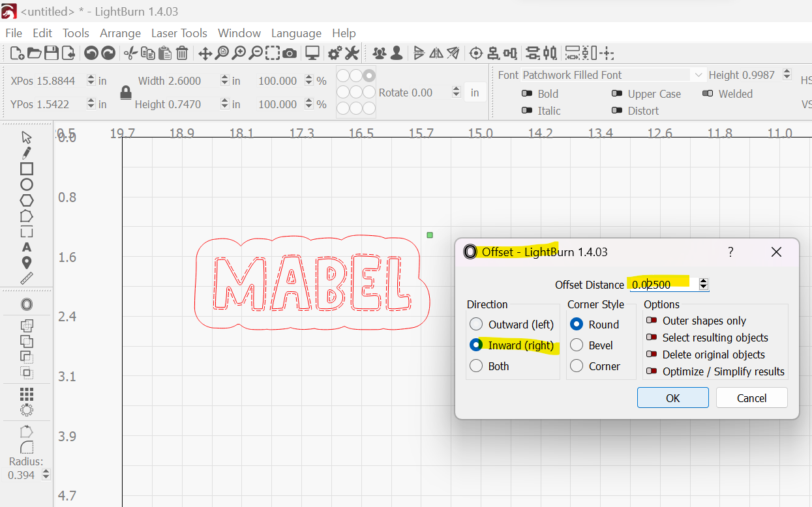This screenshot has height=507, width=812.
Task: Click Cancel in the Offset dialog
Action: tap(751, 398)
